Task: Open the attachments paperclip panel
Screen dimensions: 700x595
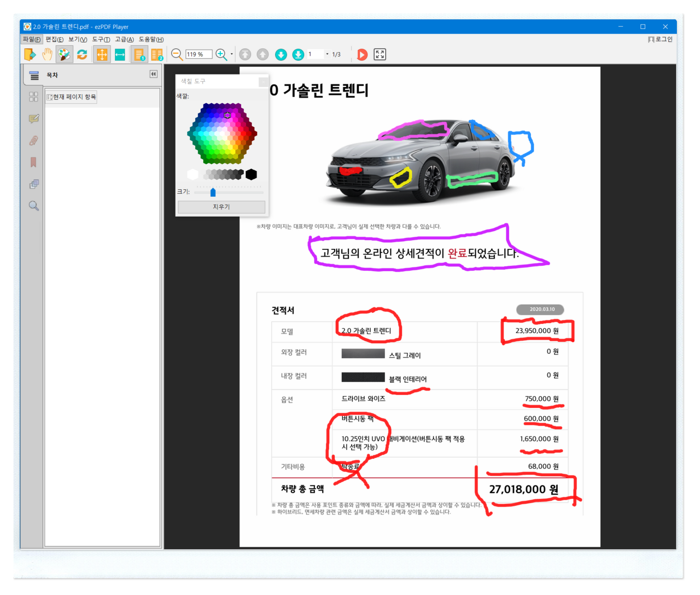Action: coord(33,141)
